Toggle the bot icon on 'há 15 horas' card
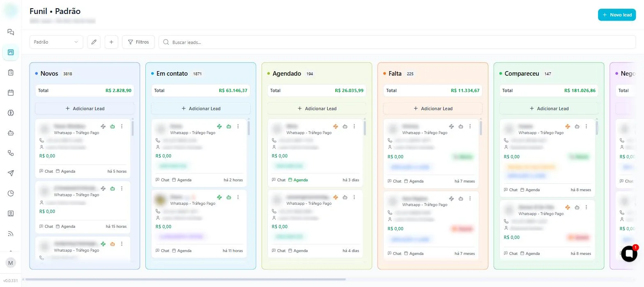644x287 pixels. point(113,188)
